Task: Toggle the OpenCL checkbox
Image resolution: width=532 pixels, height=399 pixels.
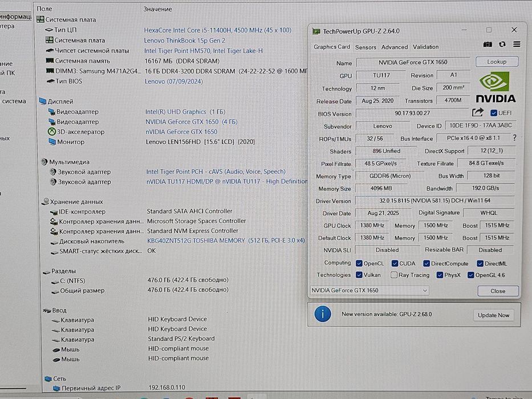Action: point(359,263)
